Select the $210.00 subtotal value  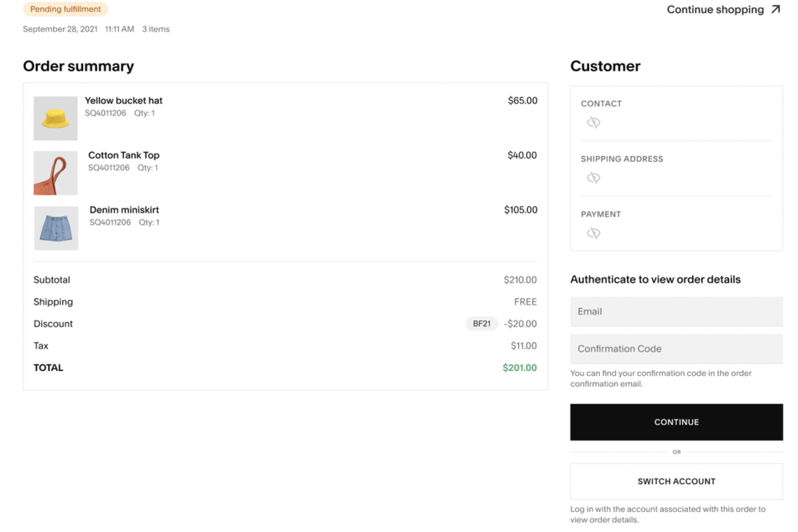[520, 280]
